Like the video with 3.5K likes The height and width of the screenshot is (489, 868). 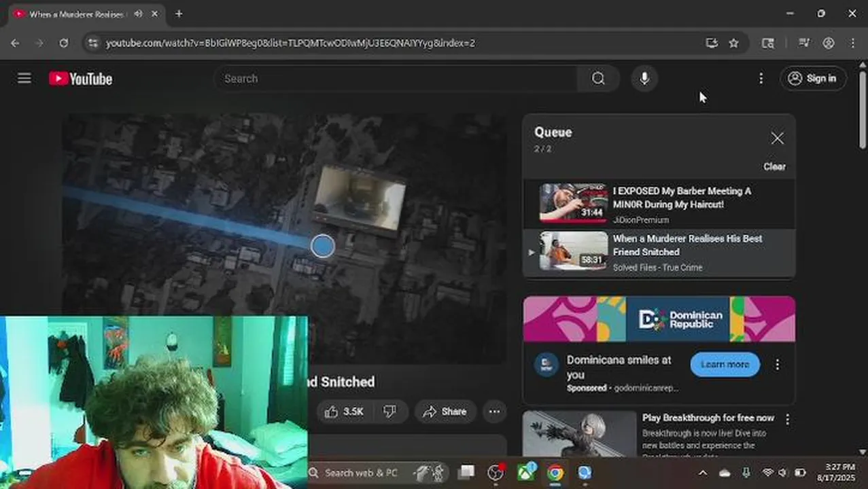(x=345, y=412)
